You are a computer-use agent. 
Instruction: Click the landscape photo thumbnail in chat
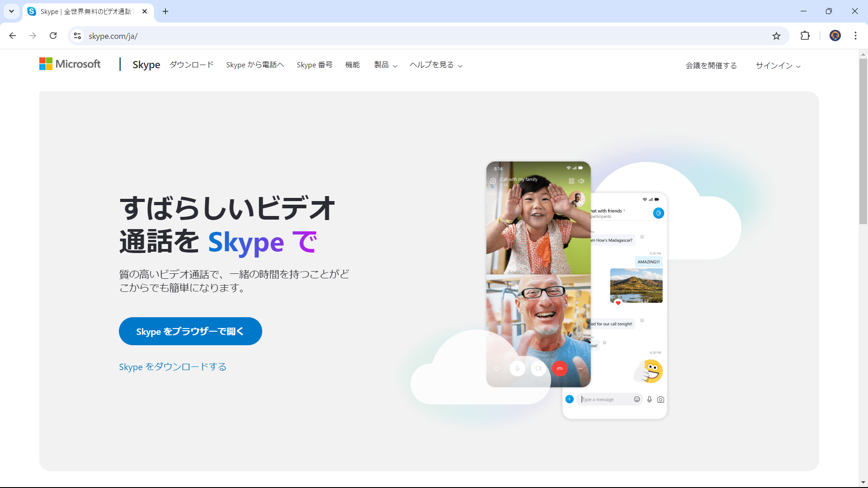coord(636,286)
